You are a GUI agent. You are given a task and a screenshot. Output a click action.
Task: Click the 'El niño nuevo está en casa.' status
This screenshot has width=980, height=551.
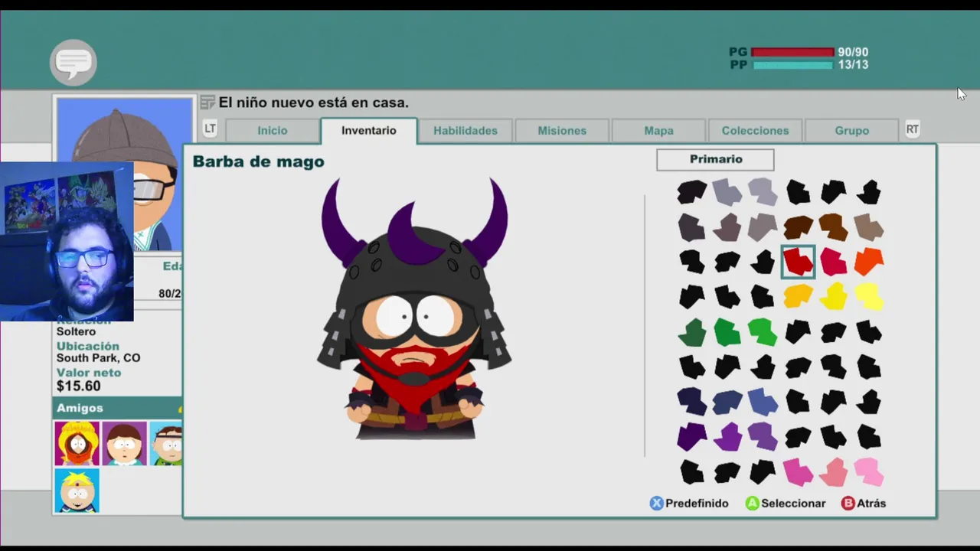pyautogui.click(x=314, y=103)
